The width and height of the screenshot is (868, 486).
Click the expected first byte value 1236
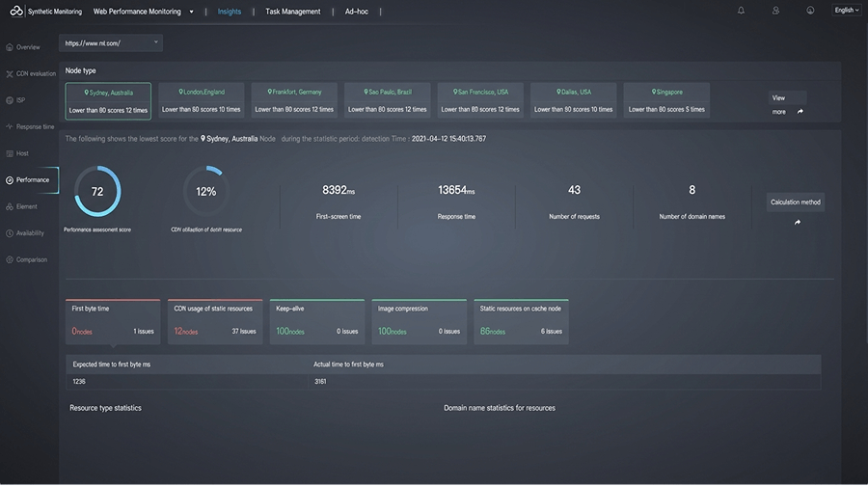point(79,382)
